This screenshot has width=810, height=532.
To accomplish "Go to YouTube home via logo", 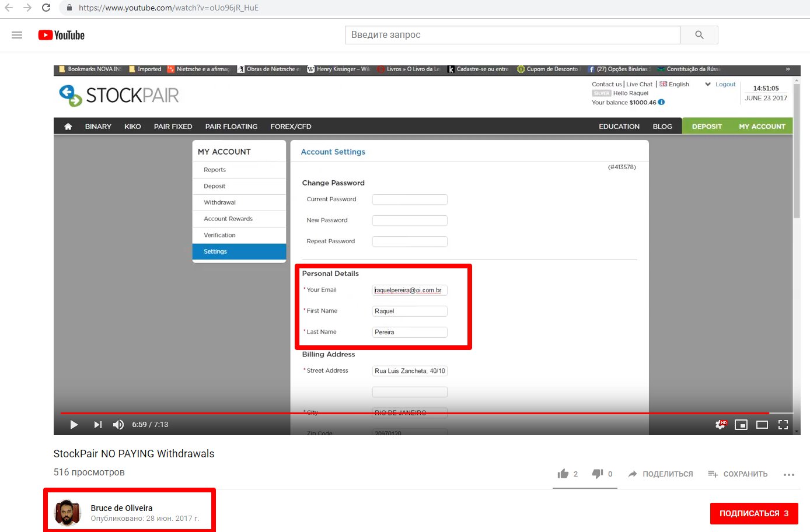I will pos(61,35).
